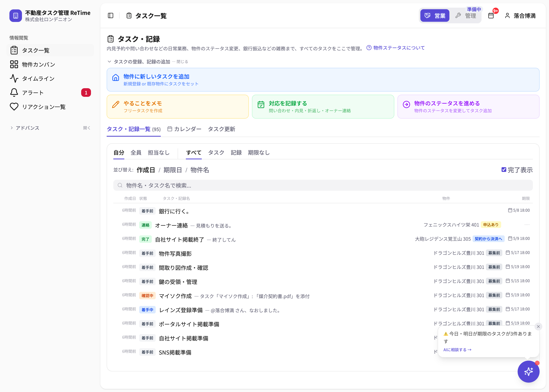
Task: Click the clipboard icon beside タスク一覧 header
Action: 129,16
